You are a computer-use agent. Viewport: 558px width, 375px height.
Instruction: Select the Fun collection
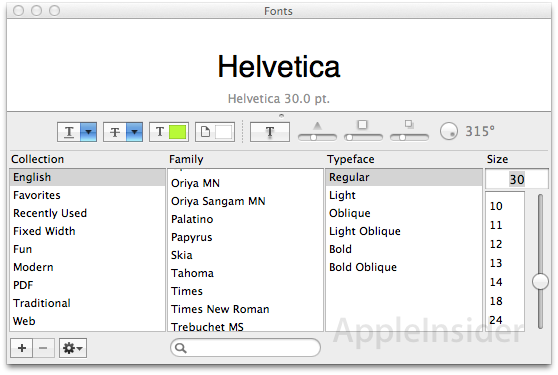pyautogui.click(x=88, y=249)
